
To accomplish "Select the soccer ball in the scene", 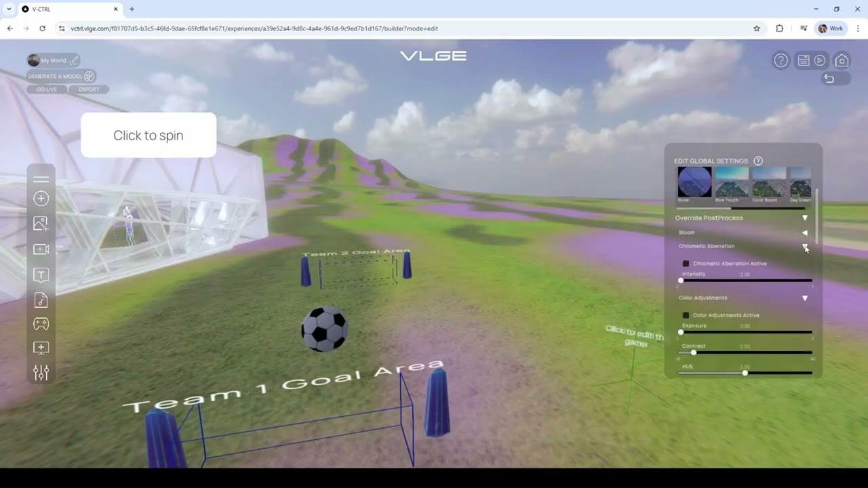I will click(x=325, y=329).
